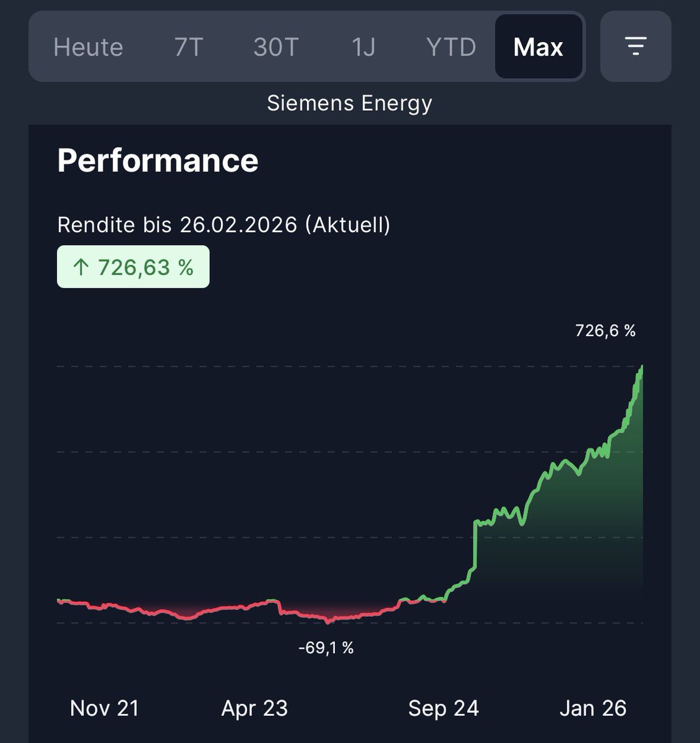
Task: Click the 726,6 % peak label
Action: [605, 331]
